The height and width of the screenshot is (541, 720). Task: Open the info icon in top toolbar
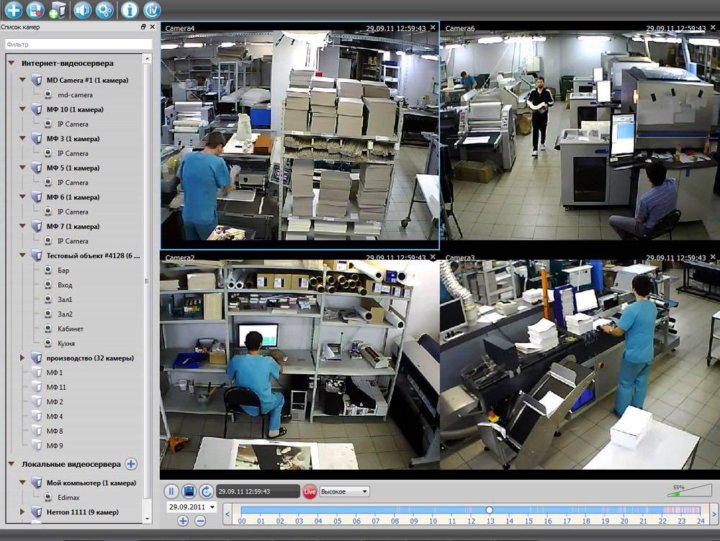coord(129,10)
